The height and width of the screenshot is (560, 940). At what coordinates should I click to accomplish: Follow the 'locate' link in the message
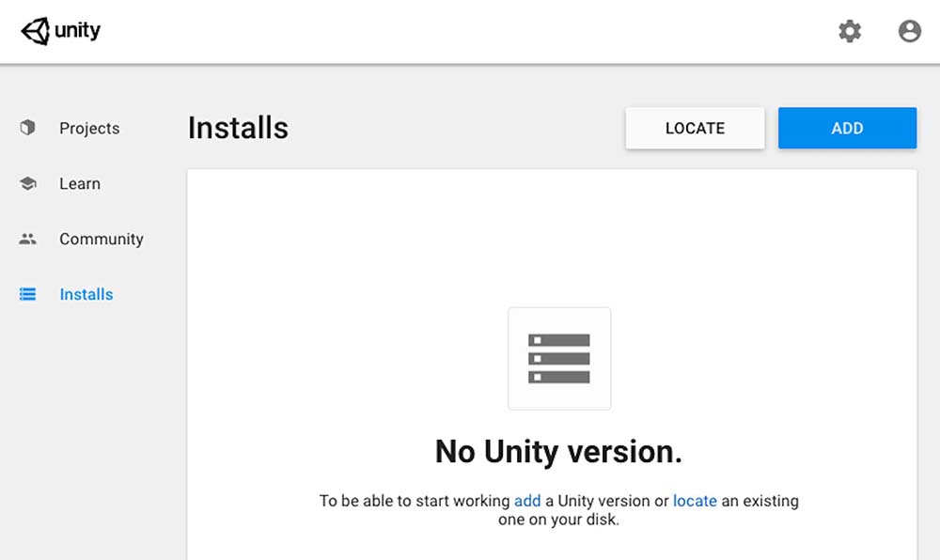[695, 501]
